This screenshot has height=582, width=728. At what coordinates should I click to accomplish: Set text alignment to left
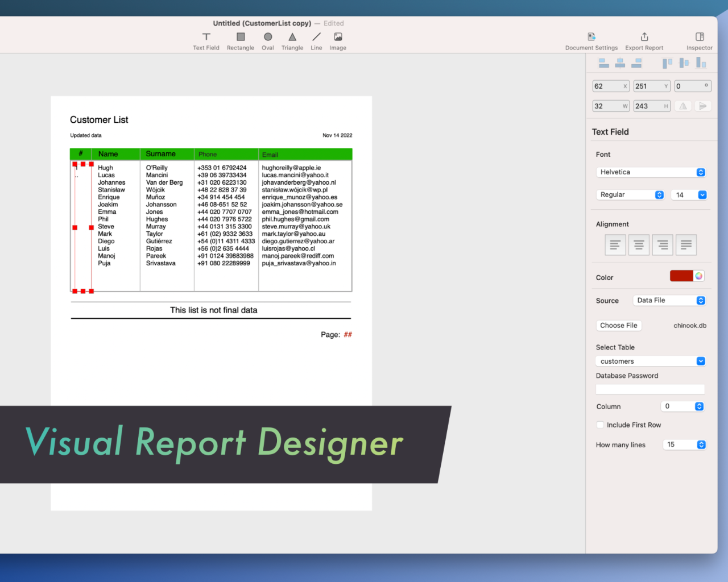[x=615, y=245]
